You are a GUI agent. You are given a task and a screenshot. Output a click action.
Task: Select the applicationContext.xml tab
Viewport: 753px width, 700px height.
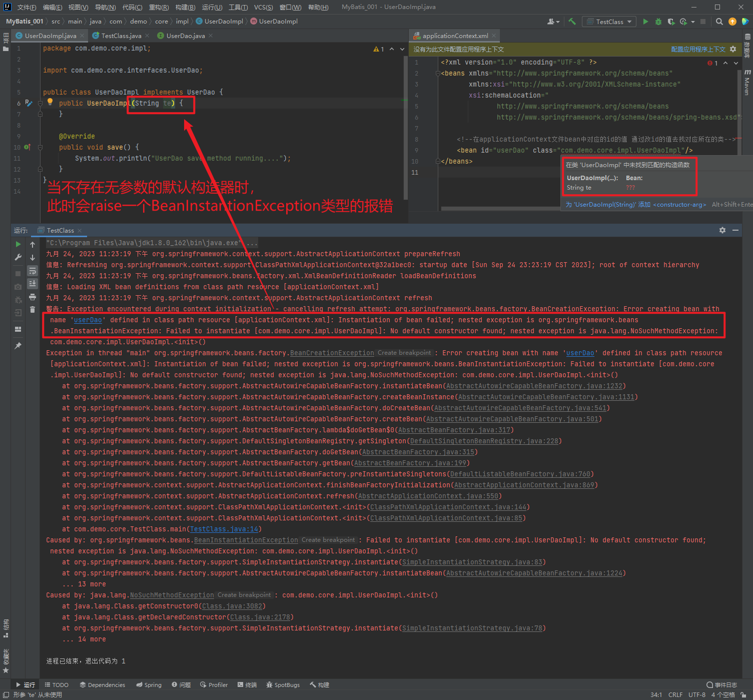tap(455, 36)
